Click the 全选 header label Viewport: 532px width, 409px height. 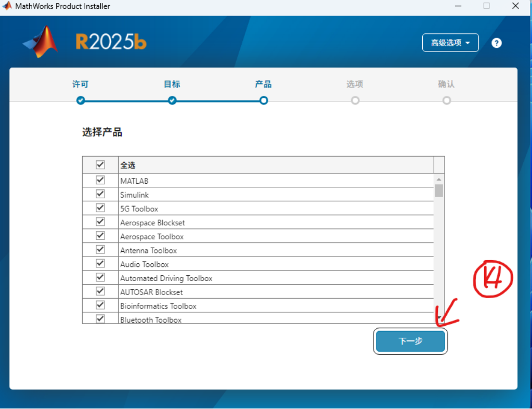(128, 165)
